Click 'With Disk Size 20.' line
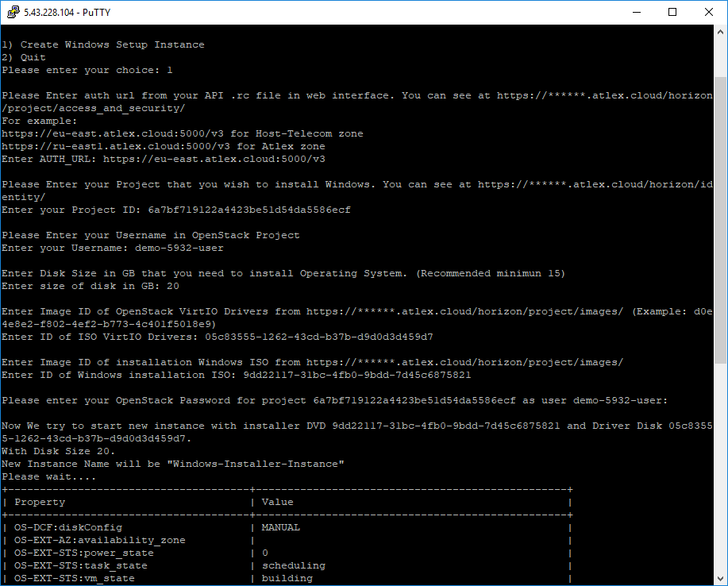The height and width of the screenshot is (586, 728). 59,451
